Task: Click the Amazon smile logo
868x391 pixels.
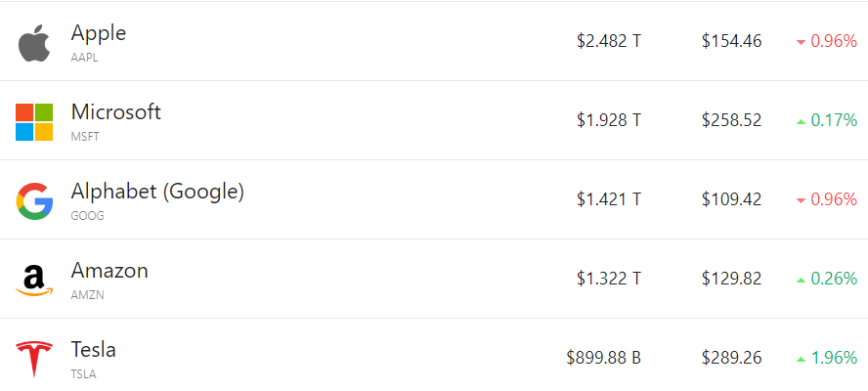Action: [34, 281]
